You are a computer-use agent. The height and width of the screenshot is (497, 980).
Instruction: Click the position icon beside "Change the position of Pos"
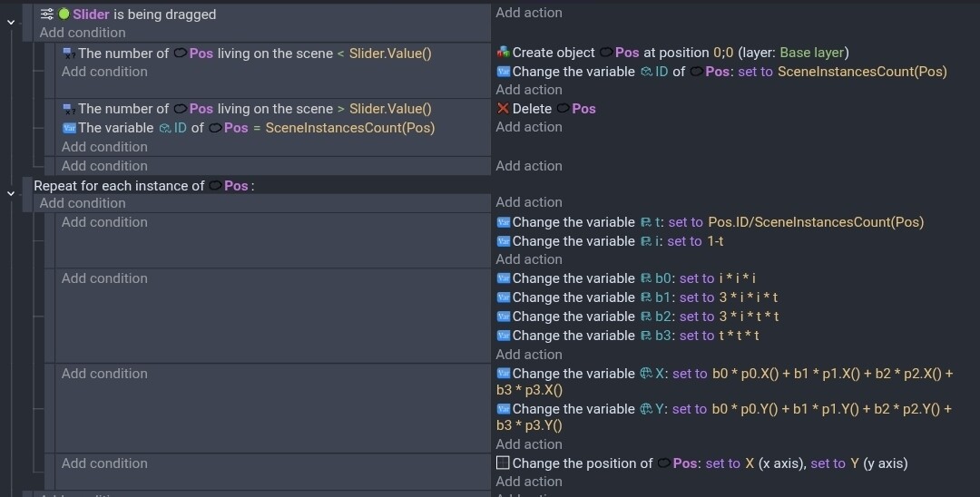[x=504, y=463]
